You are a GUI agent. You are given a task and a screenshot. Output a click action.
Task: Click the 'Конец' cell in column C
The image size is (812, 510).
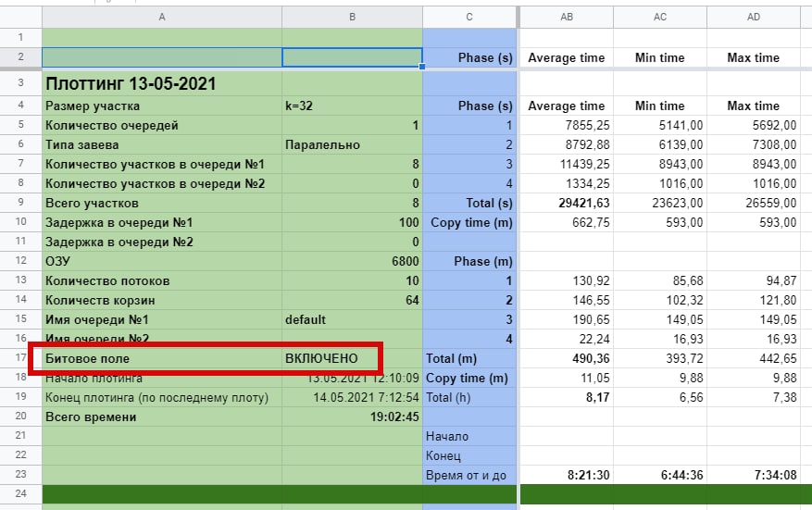469,455
